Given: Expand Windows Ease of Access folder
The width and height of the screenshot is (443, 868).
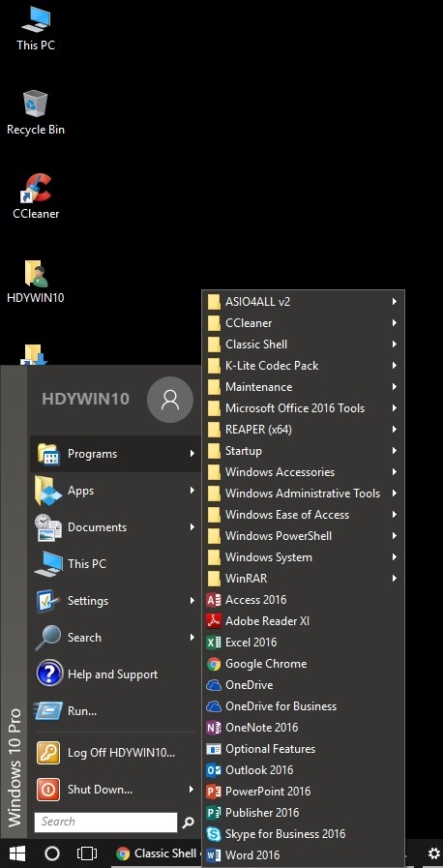Looking at the screenshot, I should point(304,515).
